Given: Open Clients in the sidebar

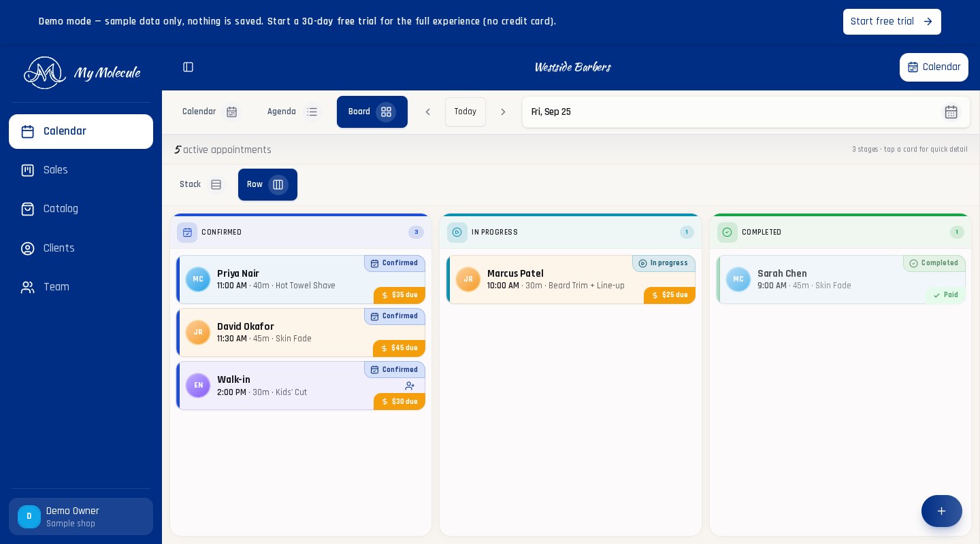Looking at the screenshot, I should coord(81,248).
